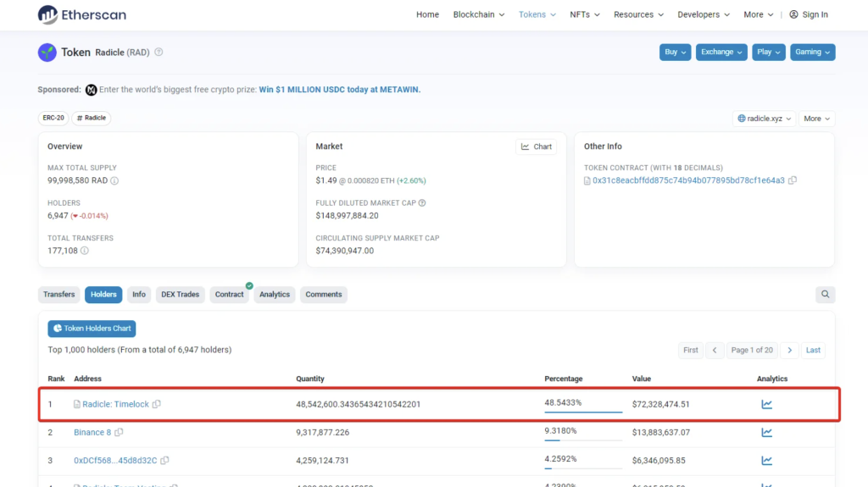Open the radicle.xyz website dropdown

click(764, 119)
